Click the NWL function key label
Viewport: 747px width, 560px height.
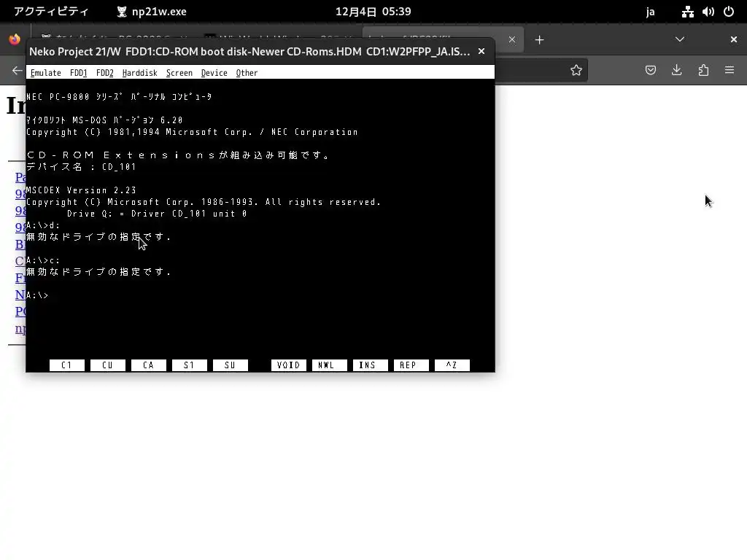point(329,365)
